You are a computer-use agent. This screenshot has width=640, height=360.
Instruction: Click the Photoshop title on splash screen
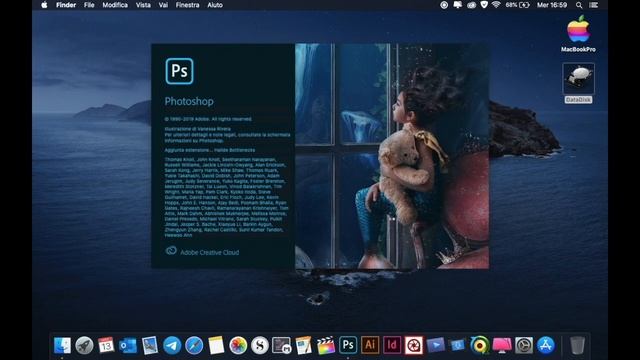[189, 101]
